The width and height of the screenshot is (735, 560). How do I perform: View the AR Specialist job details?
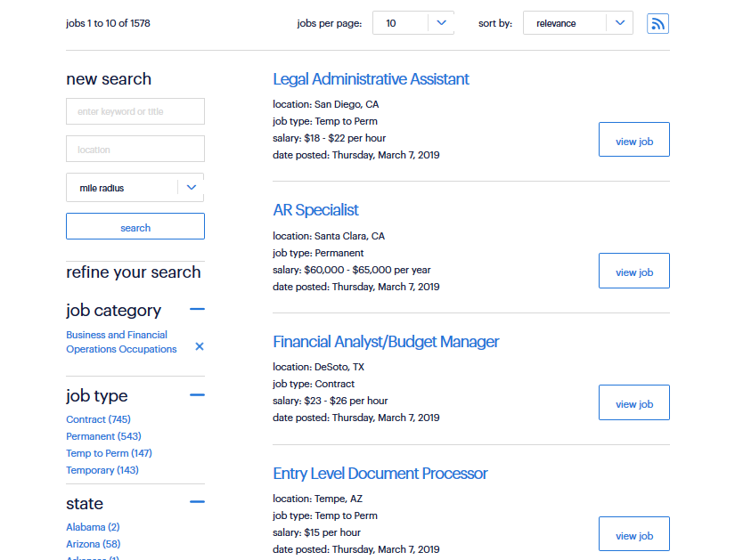click(633, 272)
